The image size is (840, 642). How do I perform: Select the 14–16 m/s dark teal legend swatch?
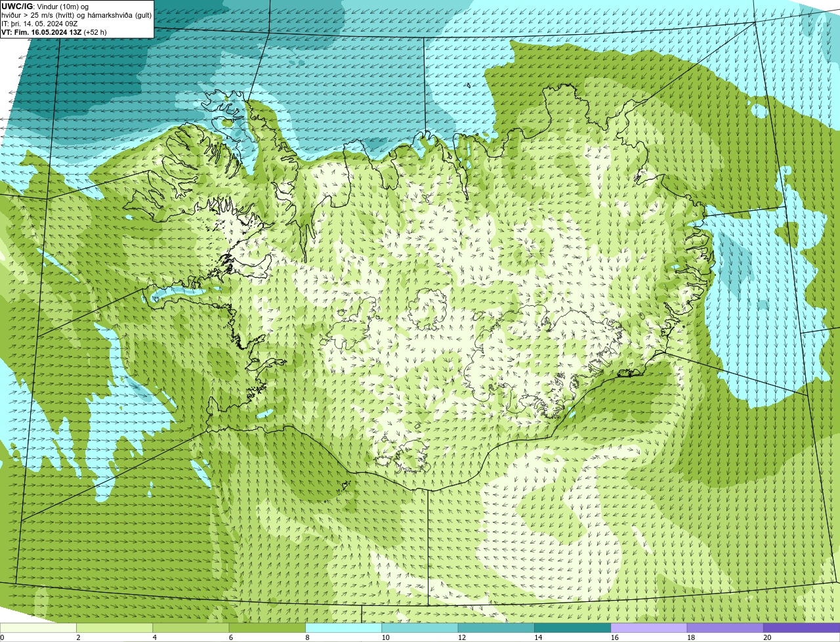(x=572, y=628)
